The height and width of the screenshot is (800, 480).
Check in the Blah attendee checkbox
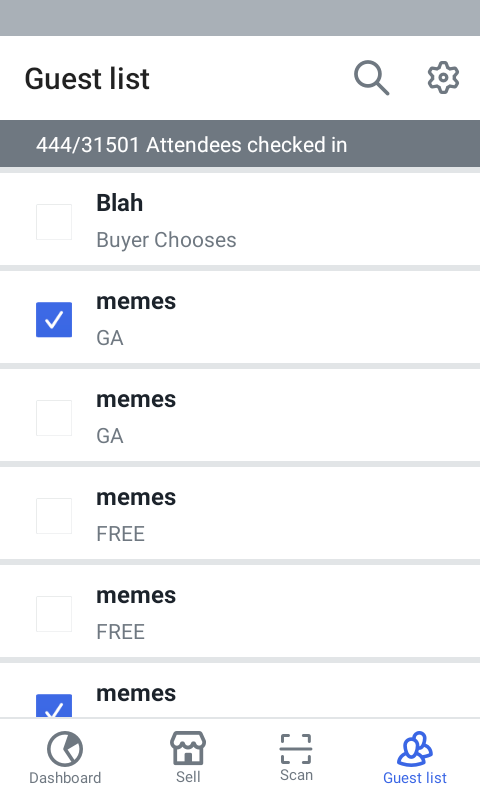tap(54, 222)
